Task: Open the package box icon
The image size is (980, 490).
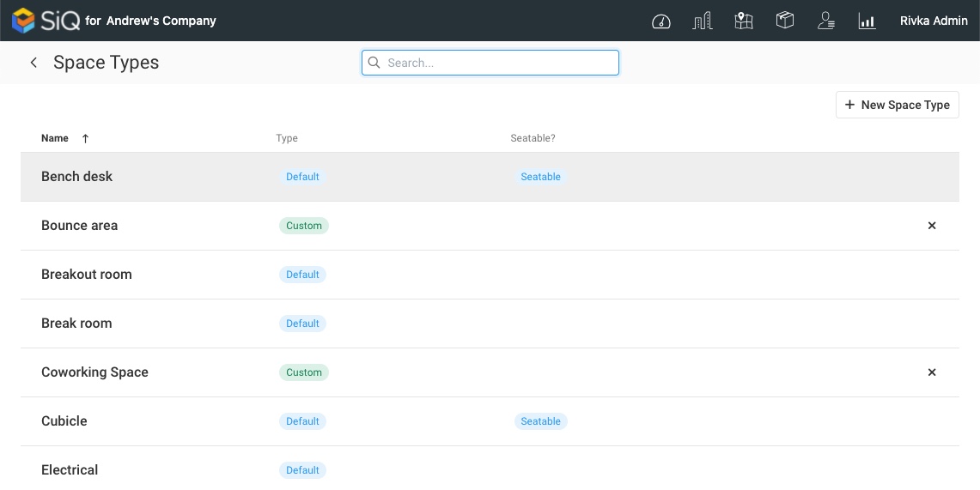Action: click(784, 21)
